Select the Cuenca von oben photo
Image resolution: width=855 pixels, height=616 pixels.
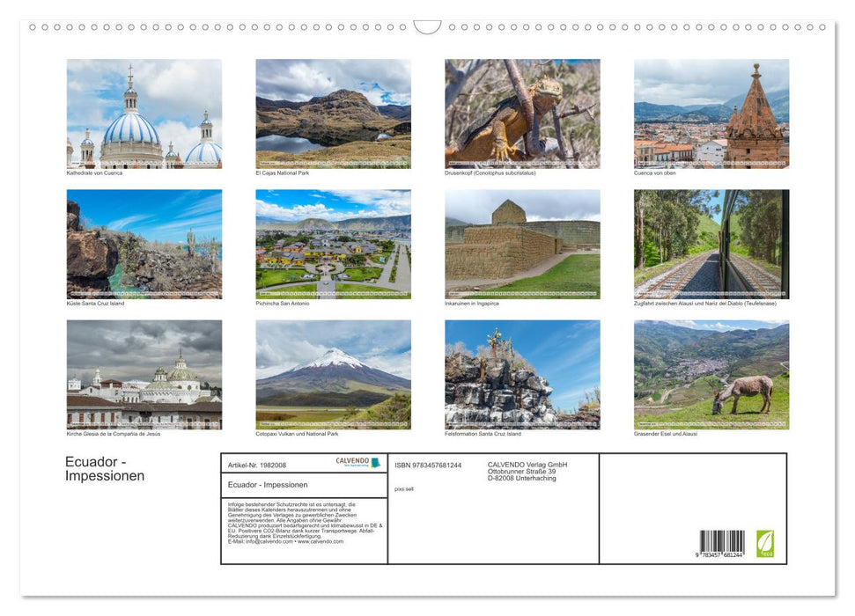tap(711, 113)
